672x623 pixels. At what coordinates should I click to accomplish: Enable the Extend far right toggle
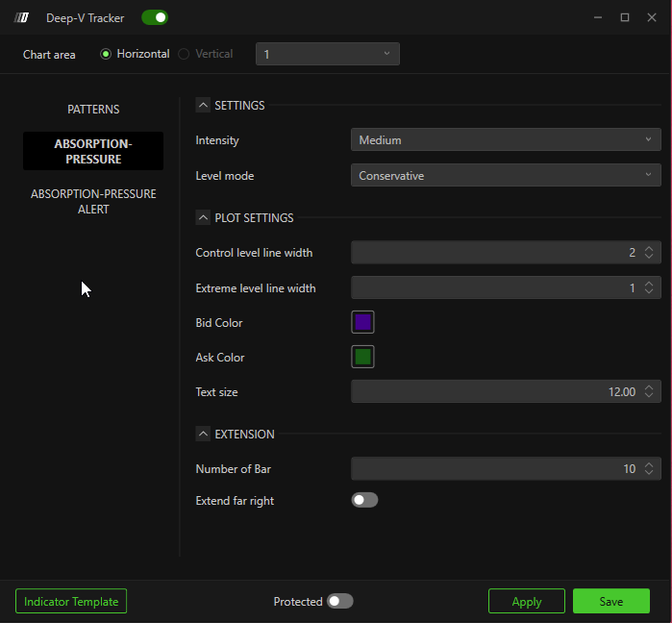click(x=365, y=500)
